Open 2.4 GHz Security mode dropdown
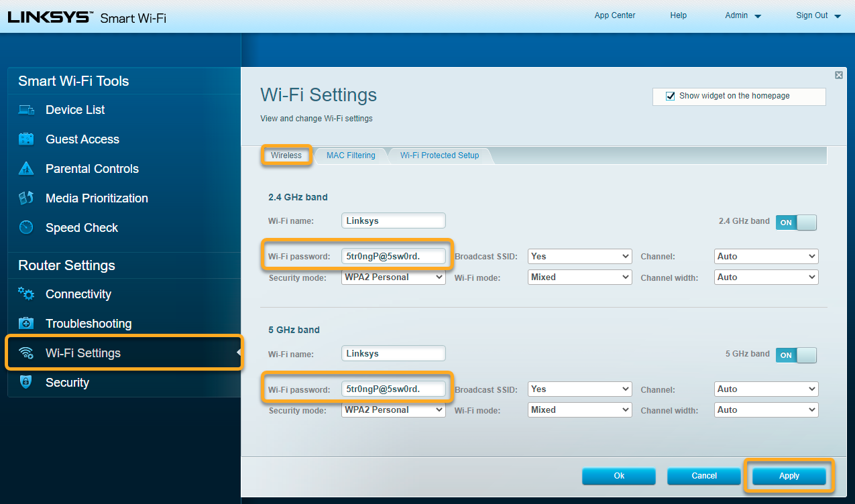This screenshot has width=855, height=504. (x=393, y=277)
